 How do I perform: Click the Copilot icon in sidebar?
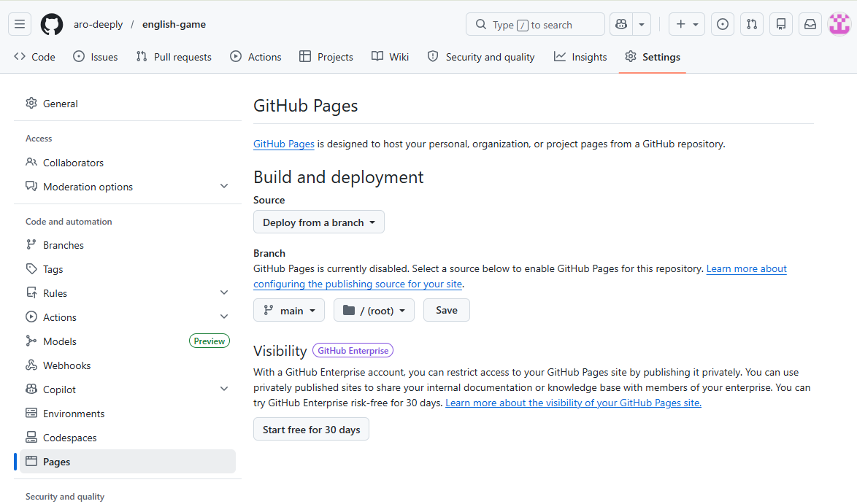tap(31, 389)
